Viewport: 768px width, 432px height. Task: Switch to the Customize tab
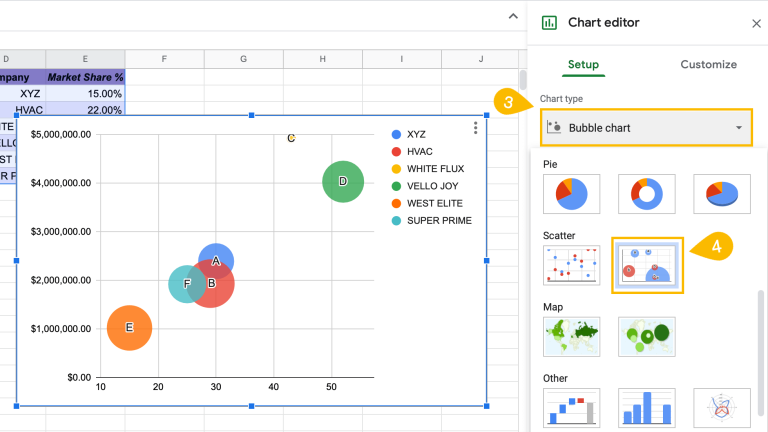pyautogui.click(x=708, y=65)
